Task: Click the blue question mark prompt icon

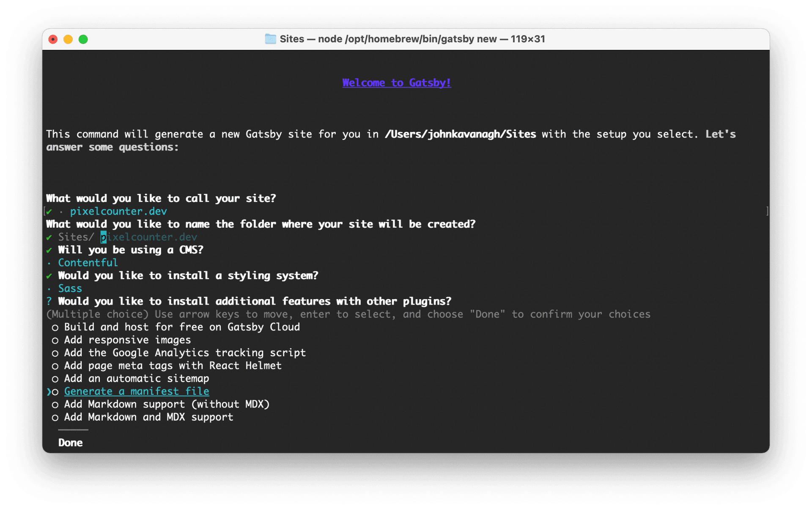Action: click(49, 301)
